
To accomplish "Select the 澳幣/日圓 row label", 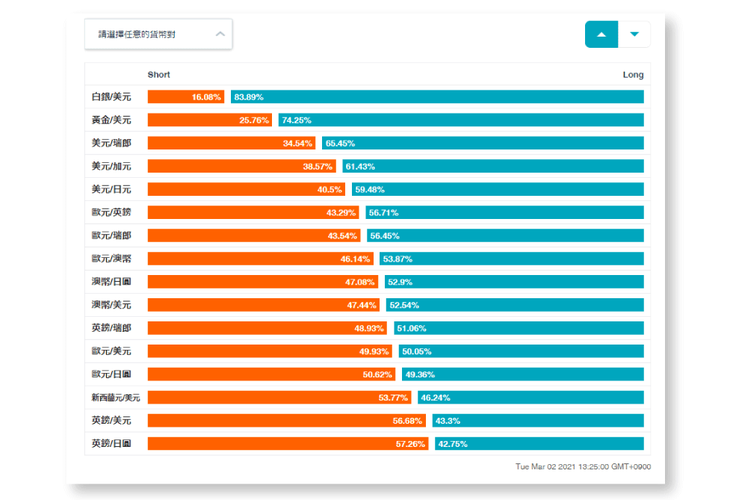I will coord(111,281).
